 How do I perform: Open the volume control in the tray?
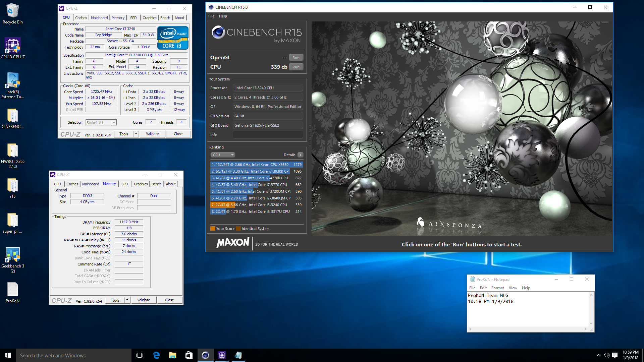(x=606, y=355)
